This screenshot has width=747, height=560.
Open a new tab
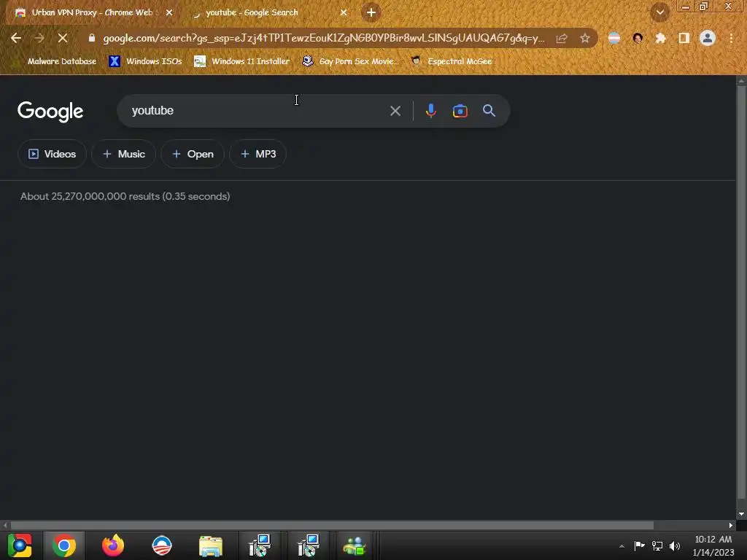click(371, 12)
